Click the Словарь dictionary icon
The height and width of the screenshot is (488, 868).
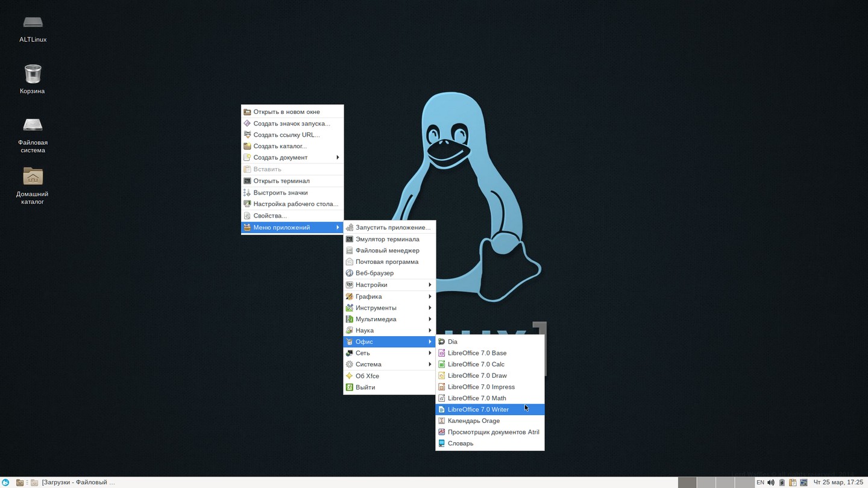(x=441, y=443)
